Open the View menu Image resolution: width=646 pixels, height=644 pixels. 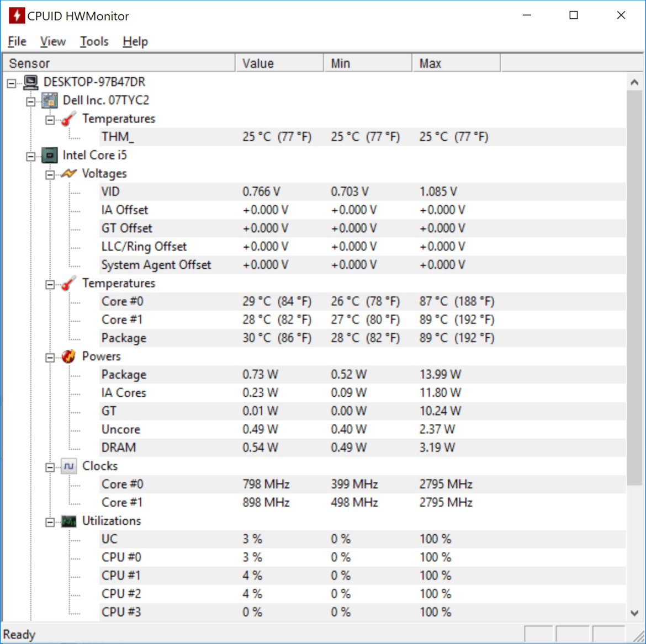point(53,41)
